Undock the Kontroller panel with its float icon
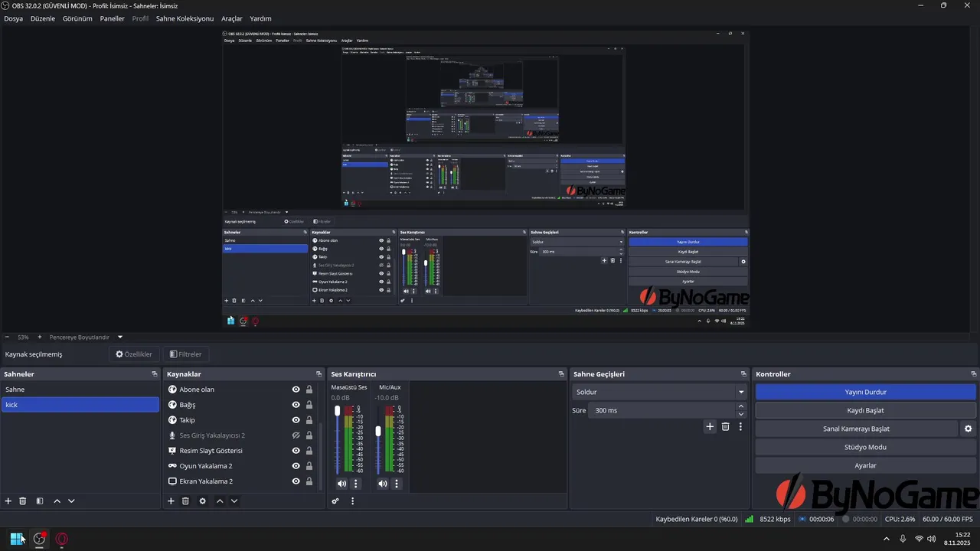This screenshot has width=980, height=551. coord(973,374)
